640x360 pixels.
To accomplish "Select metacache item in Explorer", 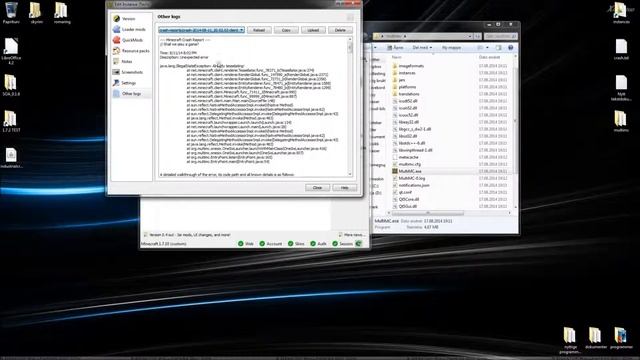I will pos(408,157).
